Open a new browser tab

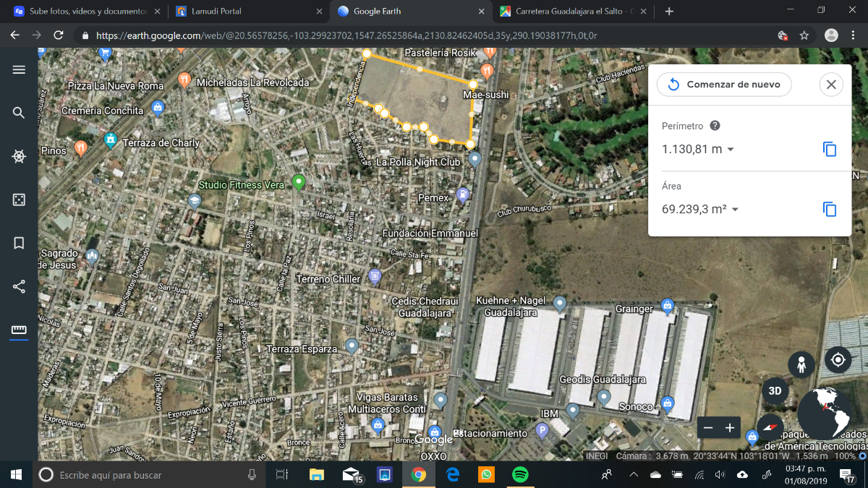pyautogui.click(x=669, y=12)
